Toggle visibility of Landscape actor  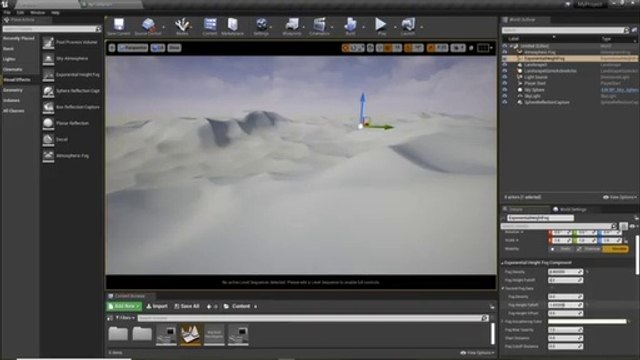[505, 65]
